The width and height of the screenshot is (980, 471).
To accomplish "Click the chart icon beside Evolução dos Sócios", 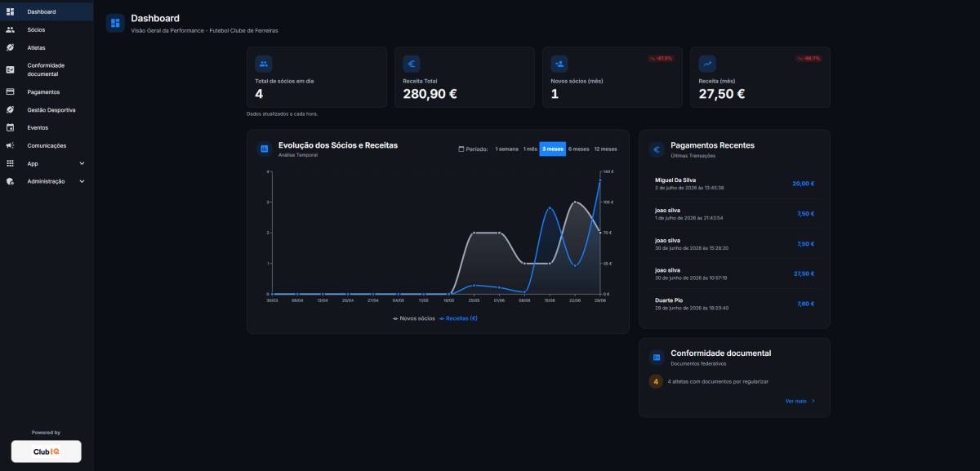I will coord(264,149).
